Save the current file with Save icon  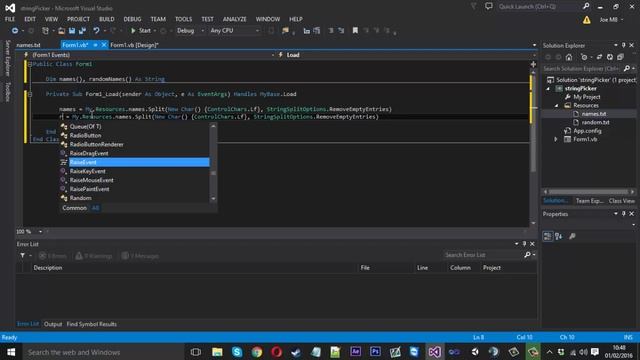(x=72, y=31)
